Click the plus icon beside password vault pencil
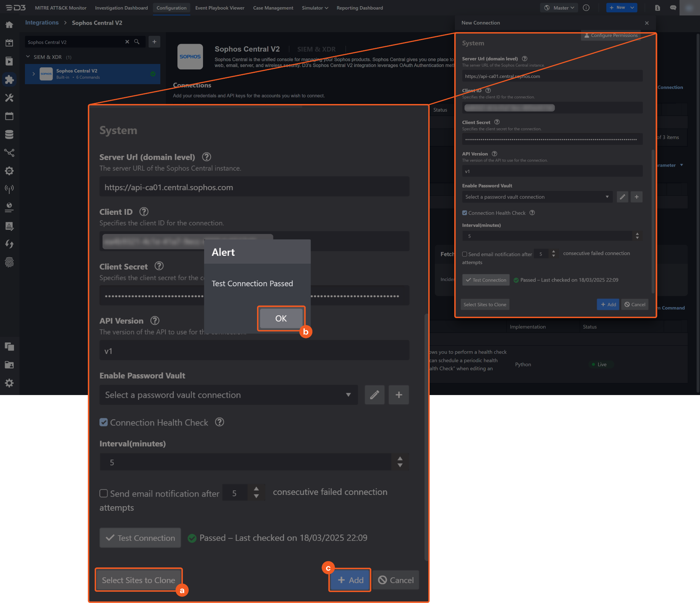This screenshot has height=603, width=700. (399, 395)
